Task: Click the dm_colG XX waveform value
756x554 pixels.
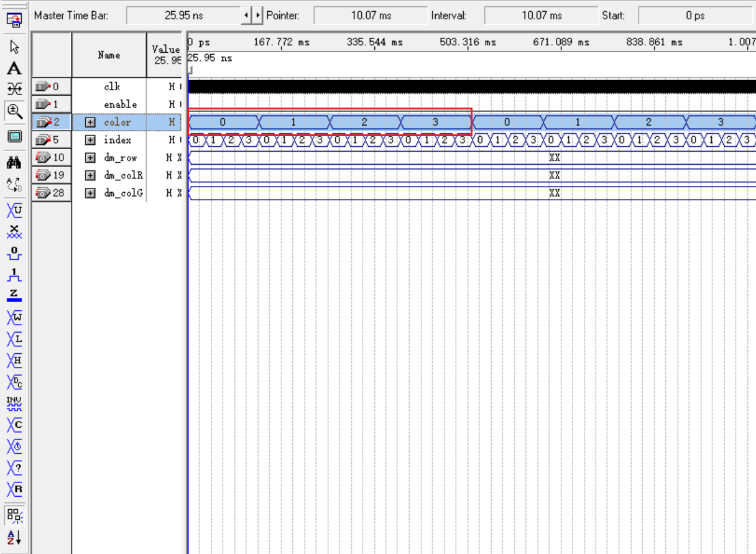Action: (555, 193)
